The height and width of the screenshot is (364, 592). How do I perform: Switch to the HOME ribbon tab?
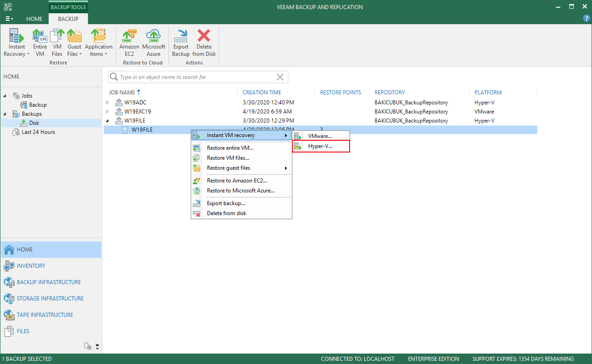tap(35, 19)
